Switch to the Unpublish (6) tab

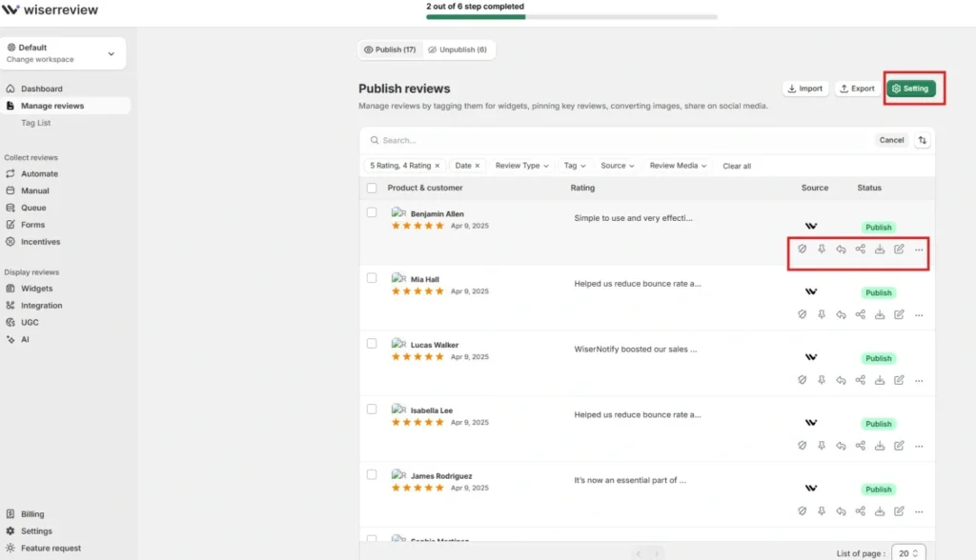tap(457, 50)
